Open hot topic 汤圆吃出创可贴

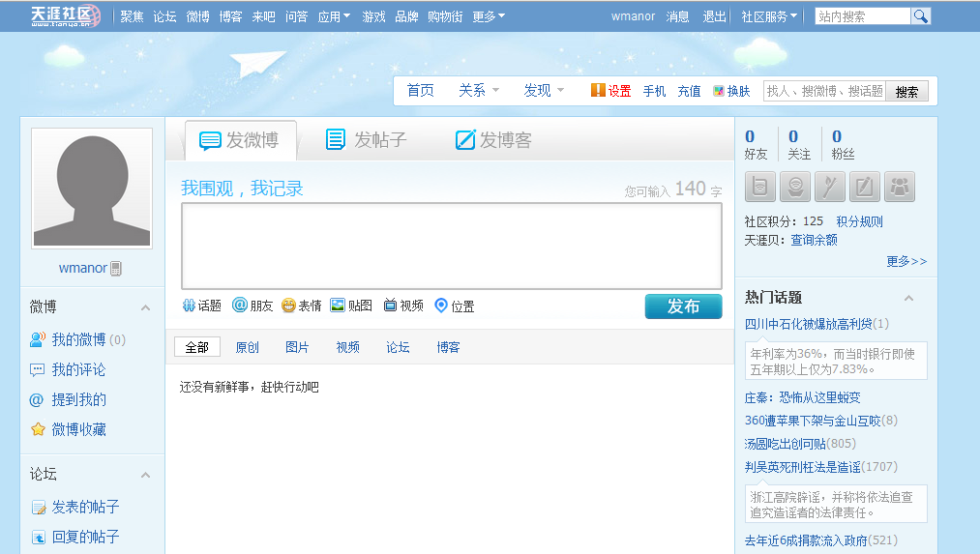pyautogui.click(x=785, y=444)
